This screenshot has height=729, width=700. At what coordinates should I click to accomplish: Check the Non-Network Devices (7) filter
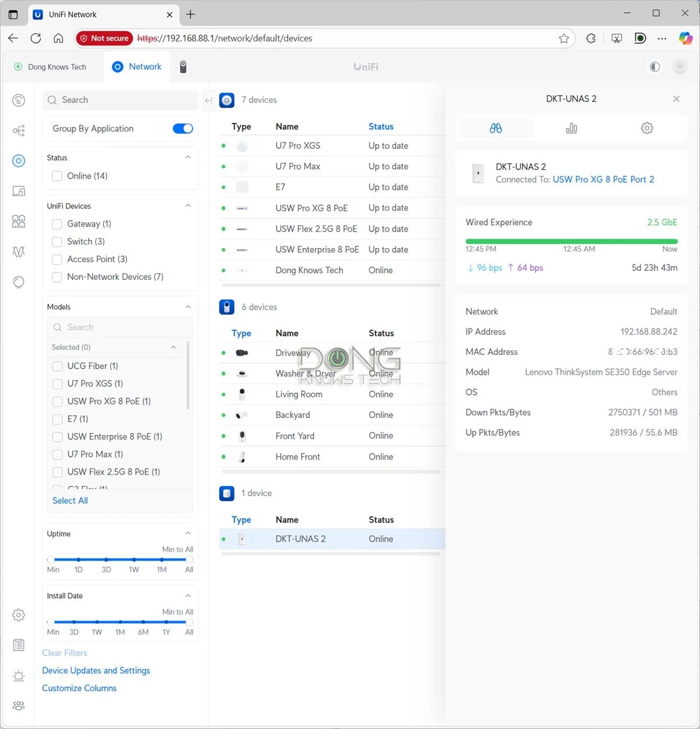(x=57, y=277)
